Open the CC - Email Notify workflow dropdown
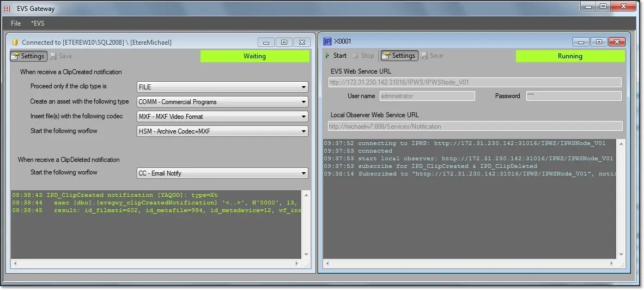This screenshot has width=644, height=290. tap(222, 173)
